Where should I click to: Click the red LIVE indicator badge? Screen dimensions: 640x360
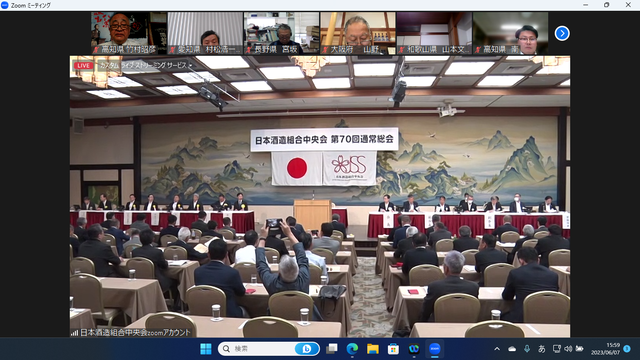click(83, 65)
